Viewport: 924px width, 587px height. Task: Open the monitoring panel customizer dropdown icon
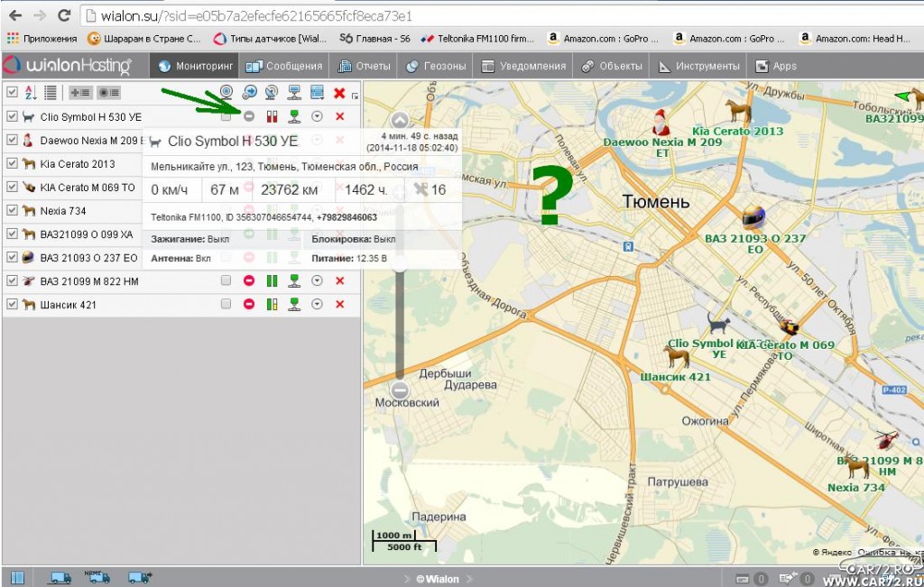317,92
